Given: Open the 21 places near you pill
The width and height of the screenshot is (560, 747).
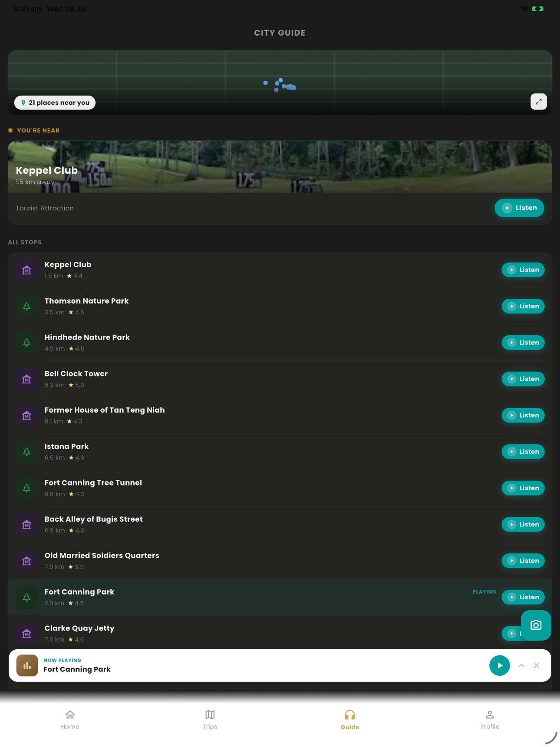Looking at the screenshot, I should click(x=55, y=102).
